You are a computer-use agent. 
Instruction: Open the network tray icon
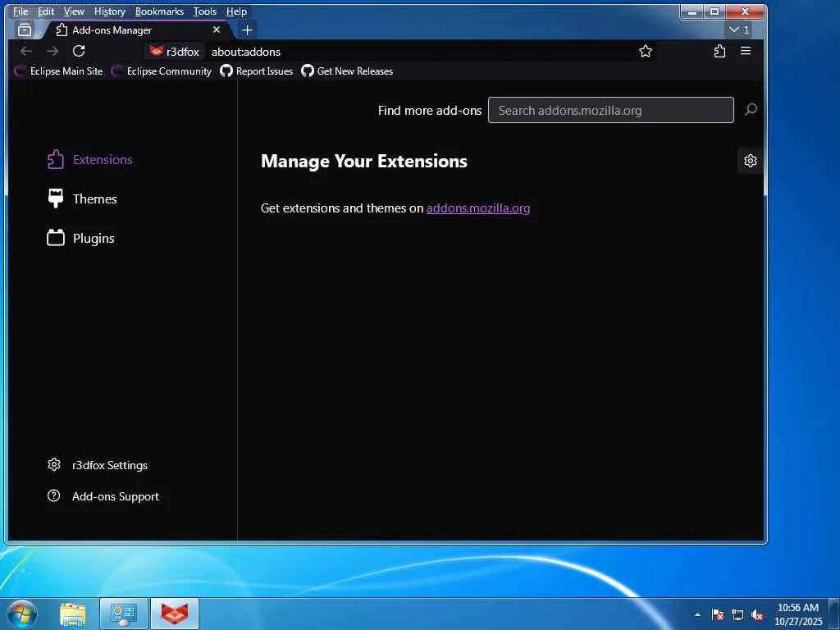coord(737,614)
